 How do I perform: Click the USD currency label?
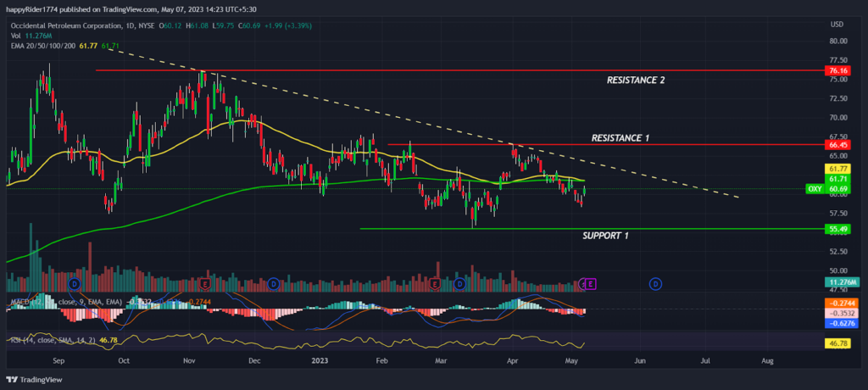[837, 25]
